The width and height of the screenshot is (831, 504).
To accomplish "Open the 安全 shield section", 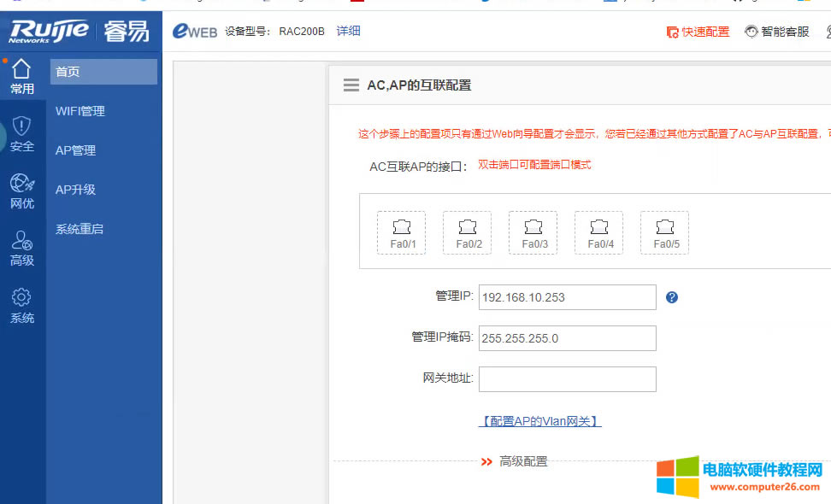I will point(22,134).
